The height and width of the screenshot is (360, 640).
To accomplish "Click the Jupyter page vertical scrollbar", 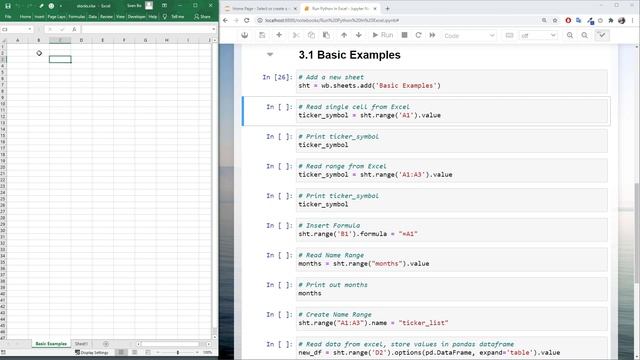I will (637, 233).
